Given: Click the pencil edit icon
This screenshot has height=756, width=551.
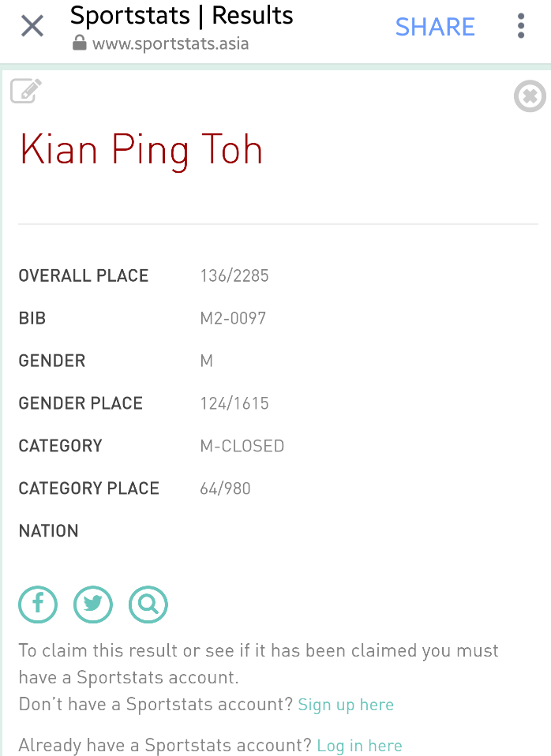Looking at the screenshot, I should [x=26, y=91].
